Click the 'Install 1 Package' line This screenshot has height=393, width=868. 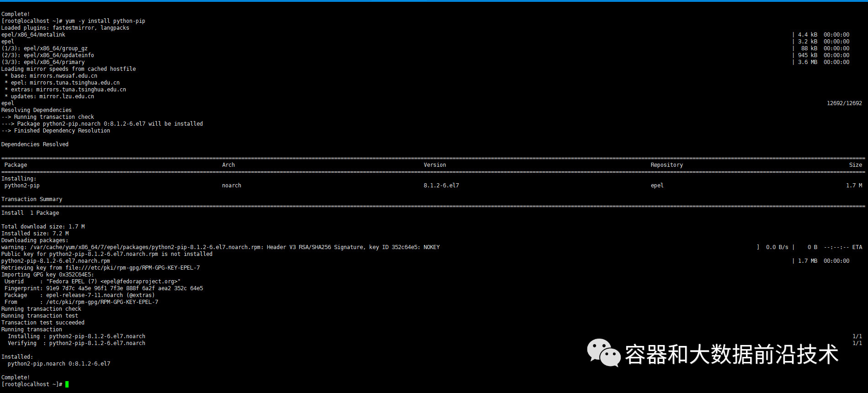point(30,213)
